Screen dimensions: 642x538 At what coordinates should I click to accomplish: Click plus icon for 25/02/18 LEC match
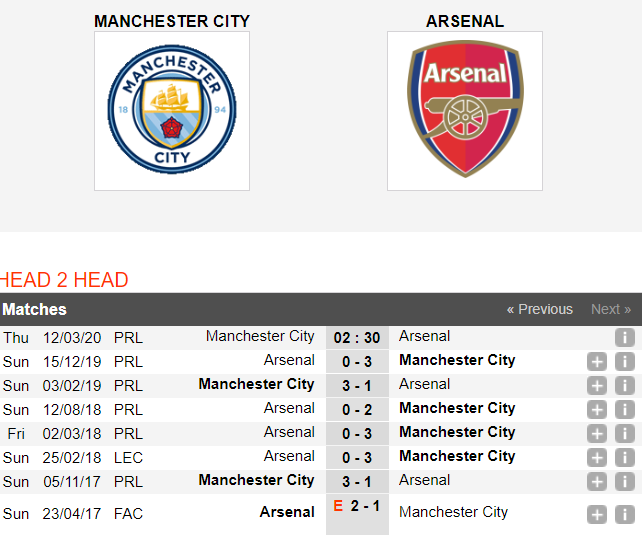(597, 457)
